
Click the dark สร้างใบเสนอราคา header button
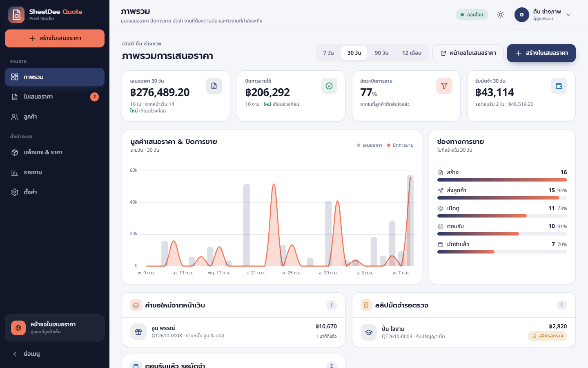[541, 53]
